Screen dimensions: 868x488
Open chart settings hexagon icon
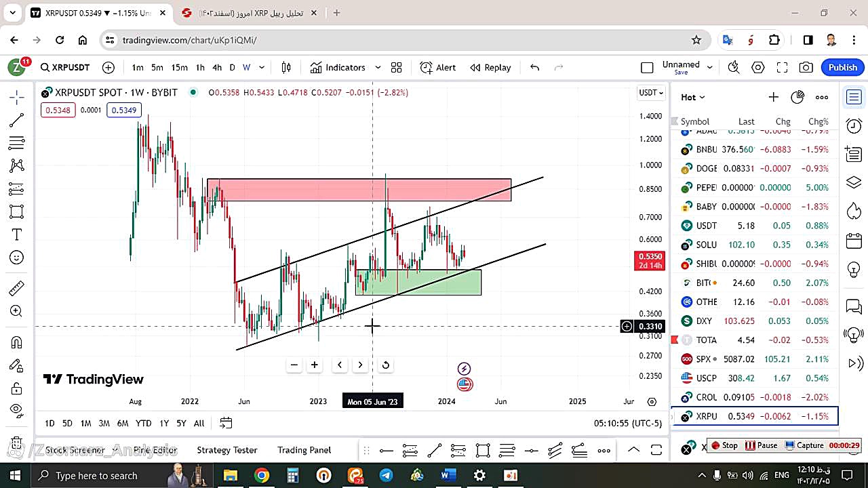758,67
